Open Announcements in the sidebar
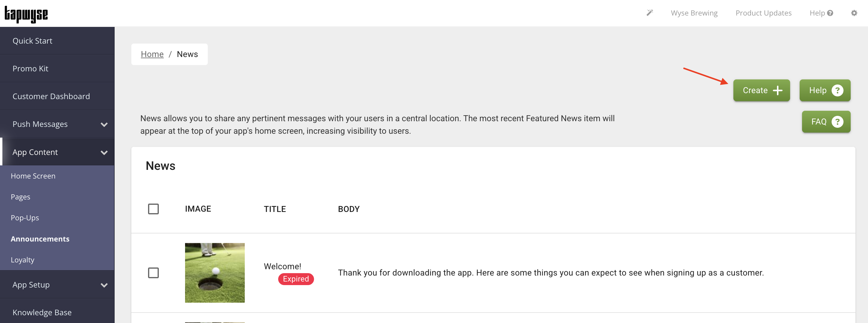868x323 pixels. coord(40,239)
